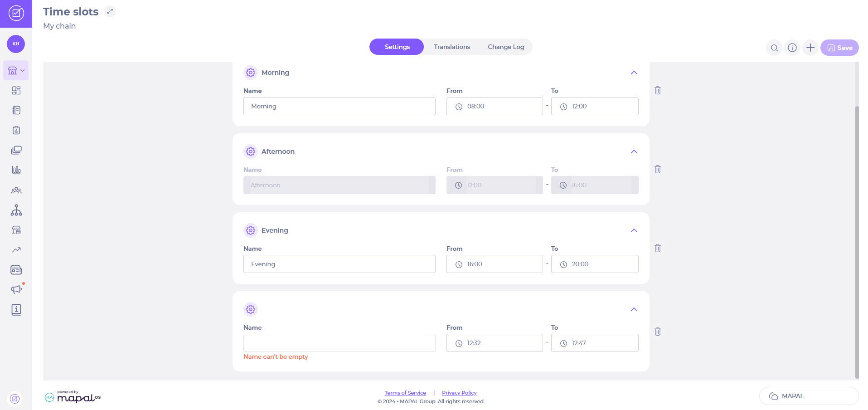The height and width of the screenshot is (410, 868).
Task: Click the search magnifier icon
Action: [x=774, y=48]
